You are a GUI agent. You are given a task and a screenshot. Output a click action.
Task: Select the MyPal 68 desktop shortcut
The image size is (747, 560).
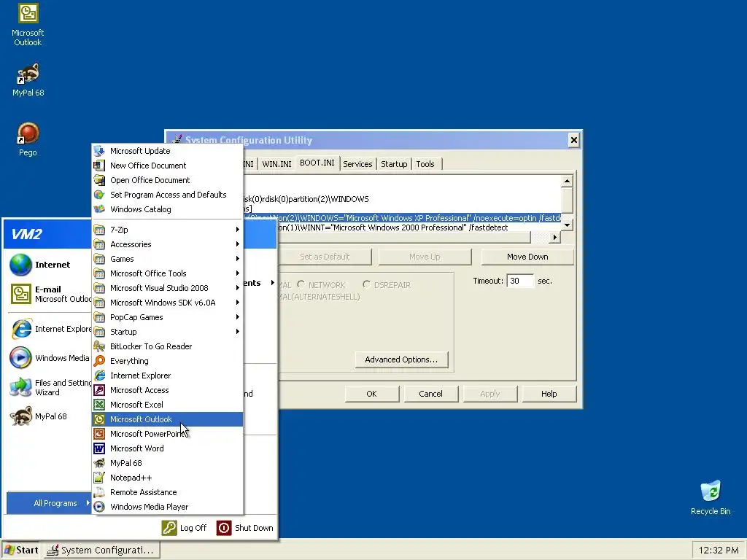coord(28,79)
